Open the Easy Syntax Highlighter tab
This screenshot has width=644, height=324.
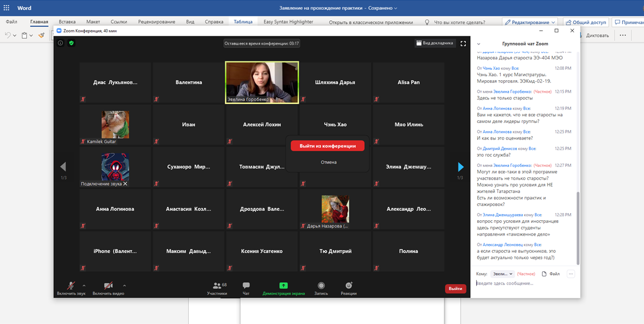pyautogui.click(x=289, y=22)
